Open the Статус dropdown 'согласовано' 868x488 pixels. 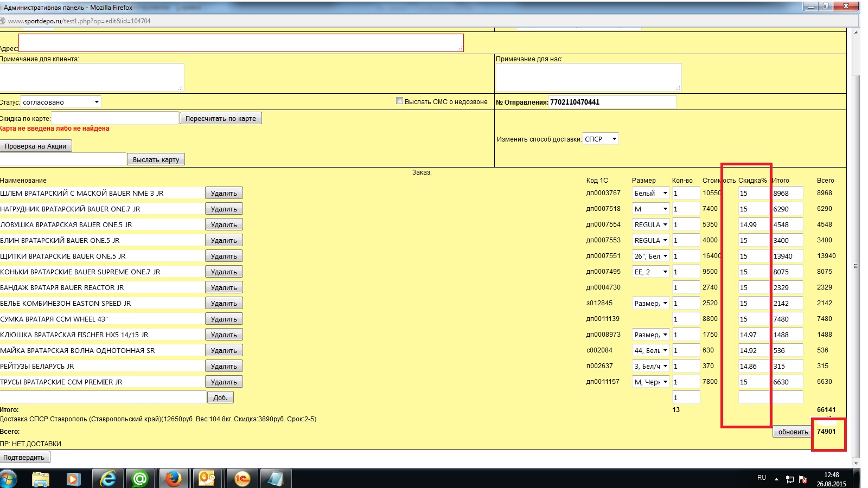tap(61, 102)
